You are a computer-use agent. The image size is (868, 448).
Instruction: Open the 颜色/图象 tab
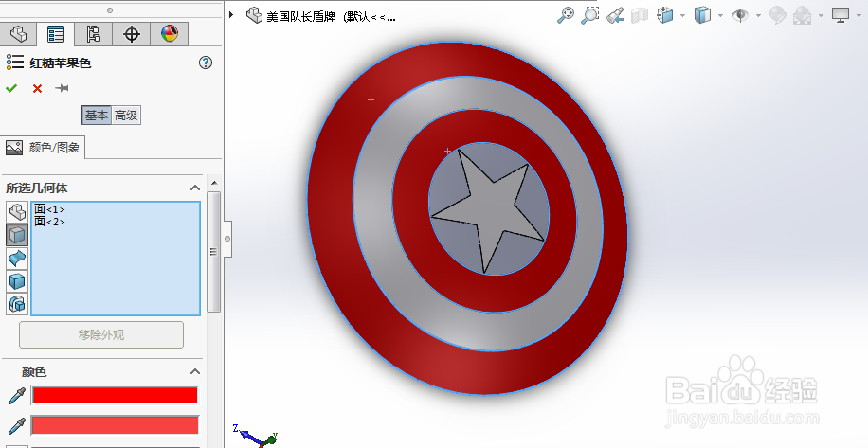[x=42, y=147]
